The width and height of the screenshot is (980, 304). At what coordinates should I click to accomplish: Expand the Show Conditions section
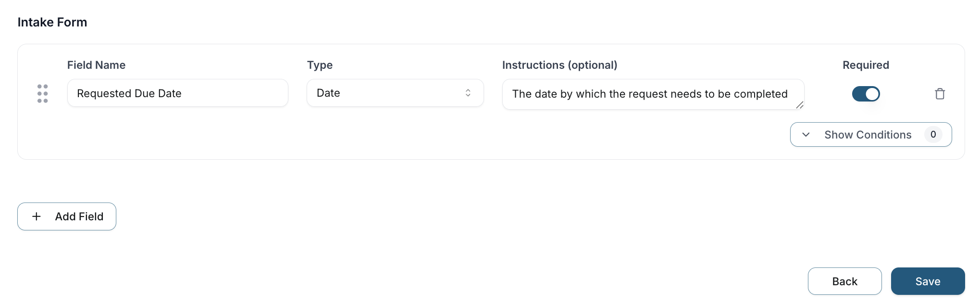[x=868, y=135]
